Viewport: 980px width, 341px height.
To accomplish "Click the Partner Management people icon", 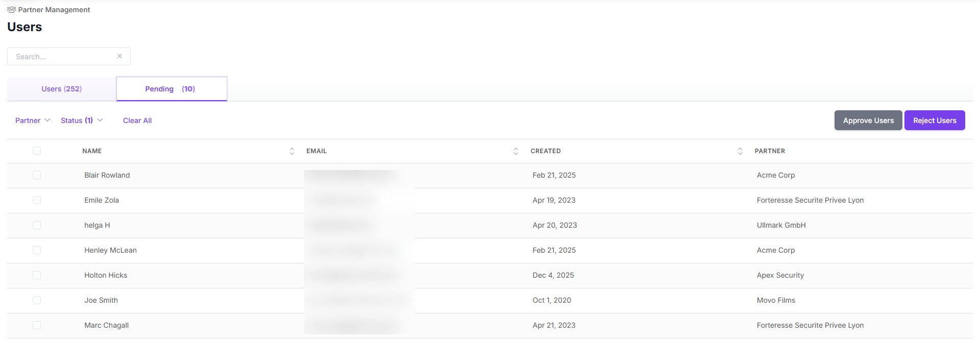I will [x=11, y=10].
